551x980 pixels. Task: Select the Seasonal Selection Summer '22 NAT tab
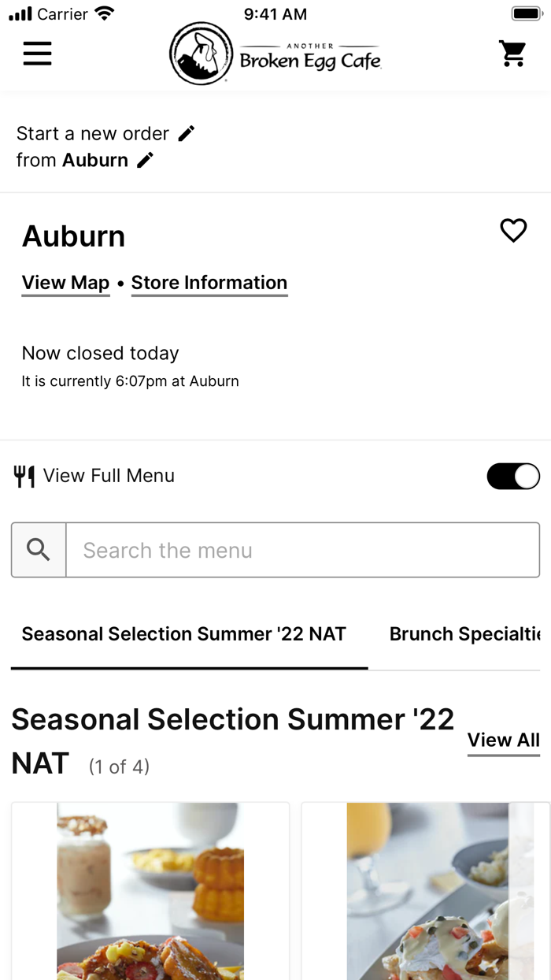coord(184,634)
